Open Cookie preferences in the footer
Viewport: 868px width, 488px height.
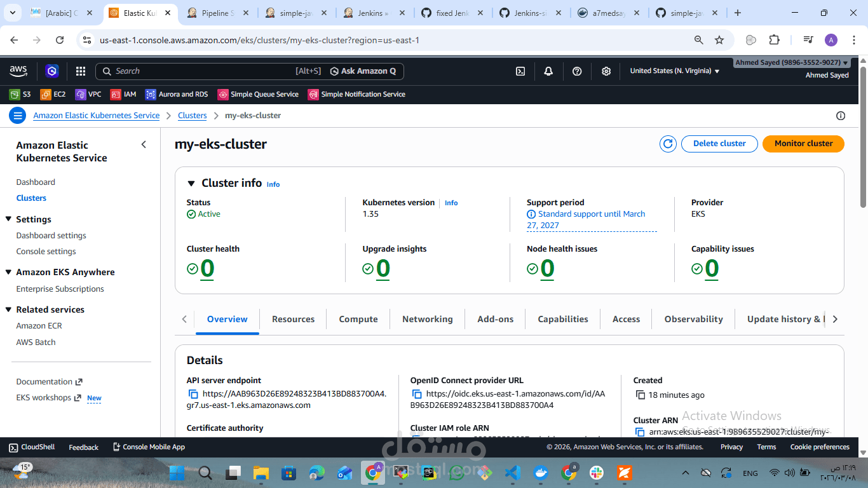pyautogui.click(x=820, y=447)
